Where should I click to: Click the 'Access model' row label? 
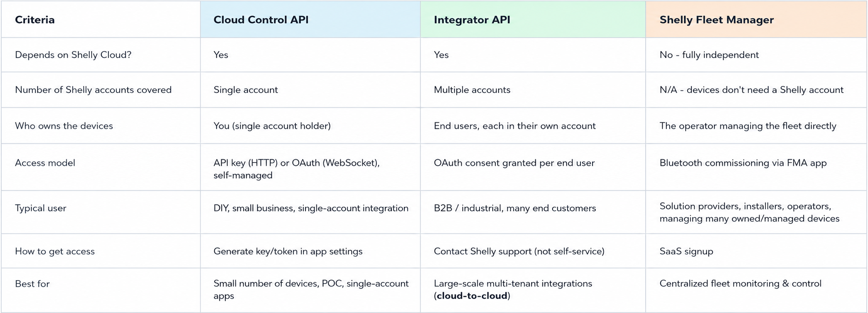pos(45,163)
